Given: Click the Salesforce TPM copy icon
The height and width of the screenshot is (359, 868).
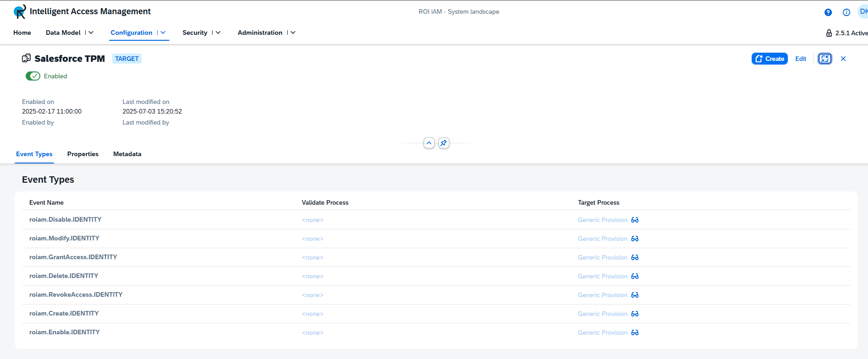Looking at the screenshot, I should (27, 58).
